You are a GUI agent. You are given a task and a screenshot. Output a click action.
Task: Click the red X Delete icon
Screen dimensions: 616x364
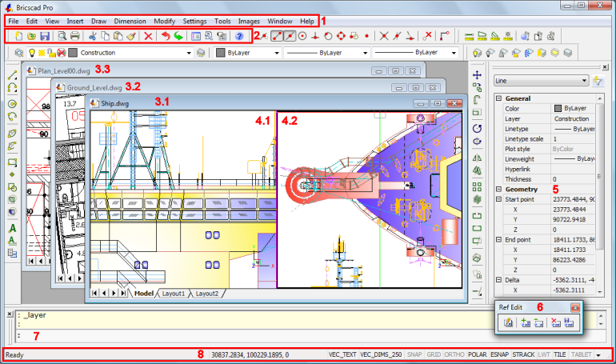click(x=148, y=36)
